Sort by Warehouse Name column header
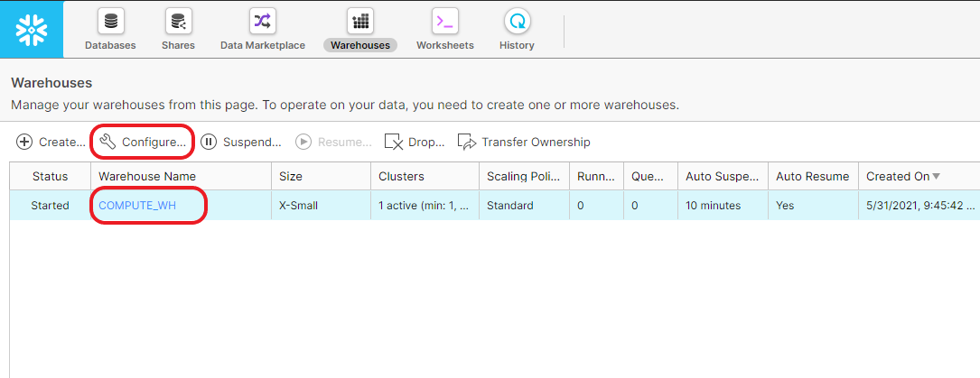The width and height of the screenshot is (980, 378). [x=147, y=176]
